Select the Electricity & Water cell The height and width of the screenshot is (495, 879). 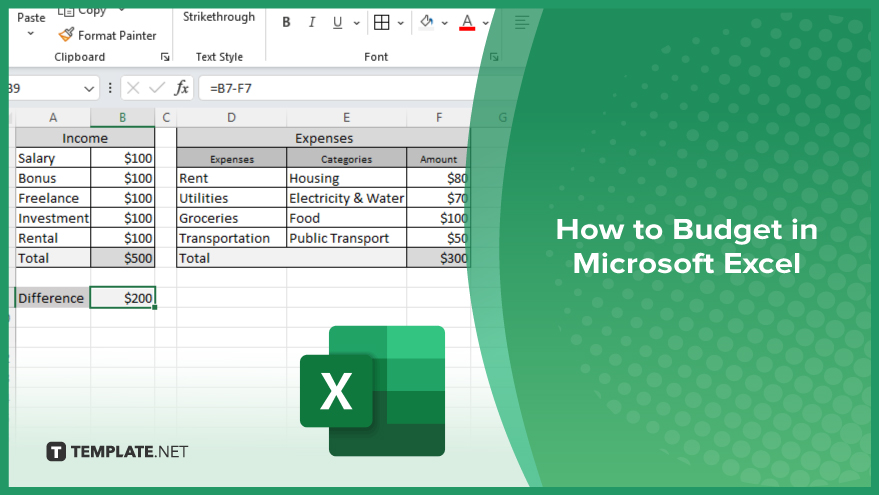point(346,198)
